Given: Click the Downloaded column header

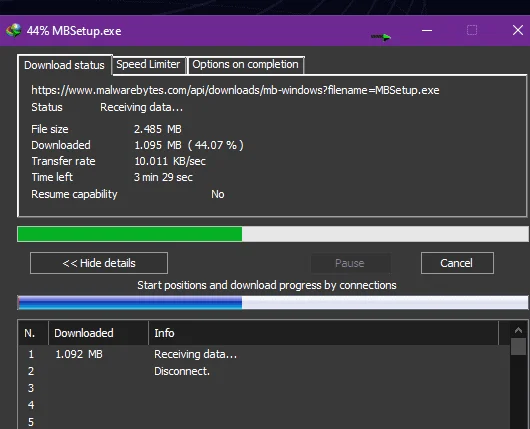Looking at the screenshot, I should [98, 333].
